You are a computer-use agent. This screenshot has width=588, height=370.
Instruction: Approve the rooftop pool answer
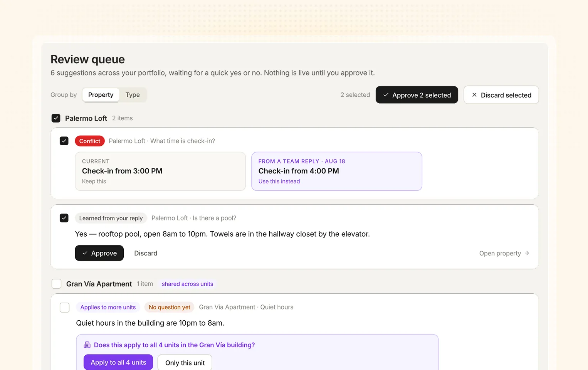(99, 253)
